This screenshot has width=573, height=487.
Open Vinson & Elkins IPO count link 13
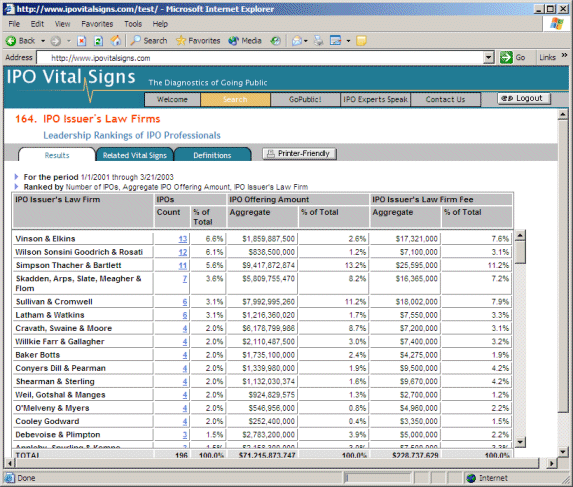(183, 239)
